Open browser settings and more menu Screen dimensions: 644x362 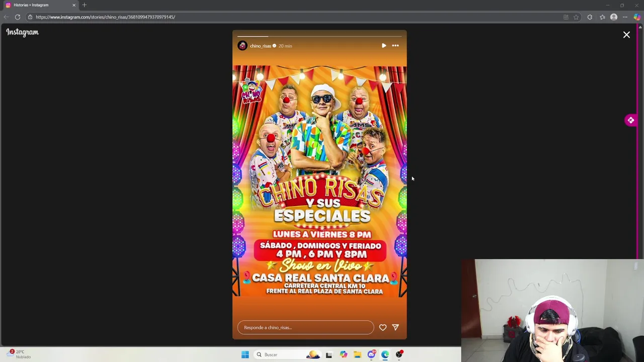625,17
